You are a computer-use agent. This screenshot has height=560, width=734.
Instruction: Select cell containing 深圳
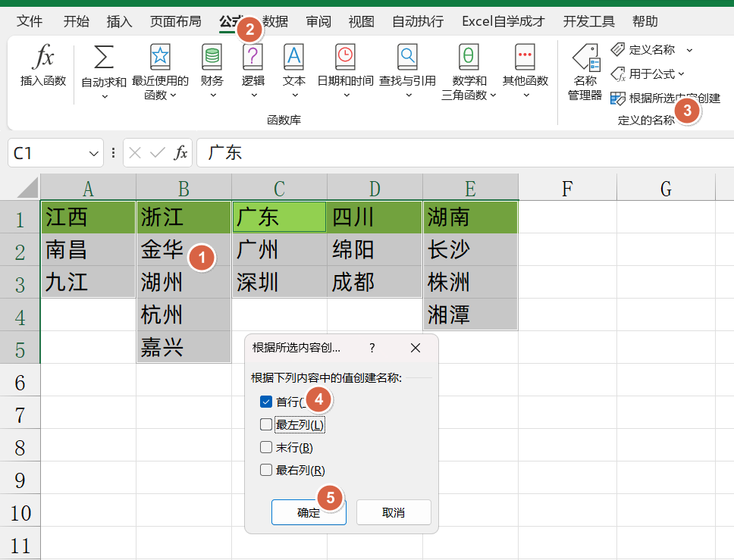coord(279,282)
